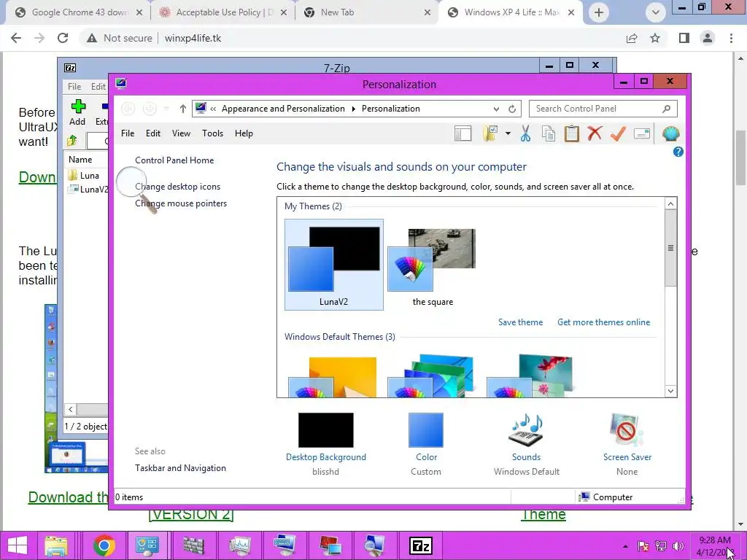Select the LunaV2 theme thumbnail
This screenshot has width=747, height=560.
(334, 265)
